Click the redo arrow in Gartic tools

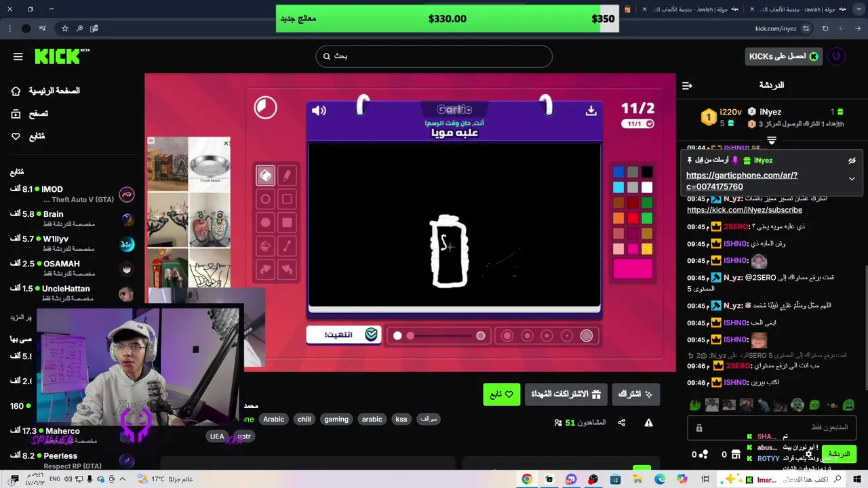pos(265,269)
